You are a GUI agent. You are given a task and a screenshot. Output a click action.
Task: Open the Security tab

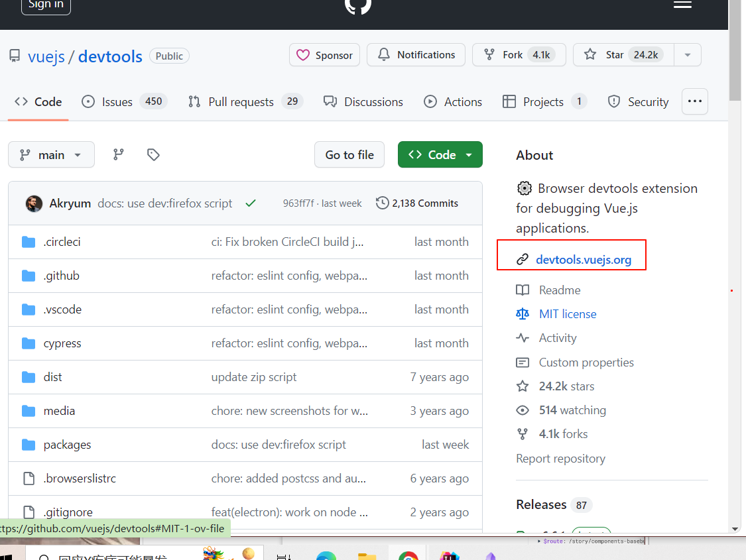[638, 102]
